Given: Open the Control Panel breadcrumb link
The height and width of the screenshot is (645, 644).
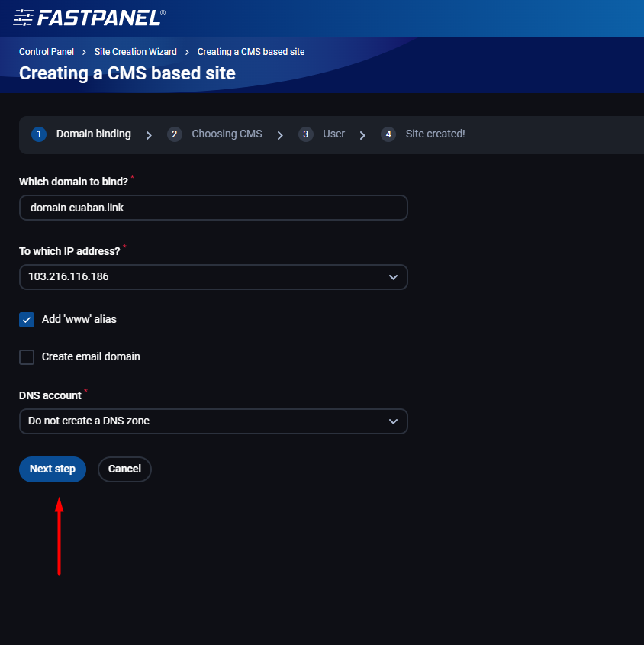Looking at the screenshot, I should (47, 52).
